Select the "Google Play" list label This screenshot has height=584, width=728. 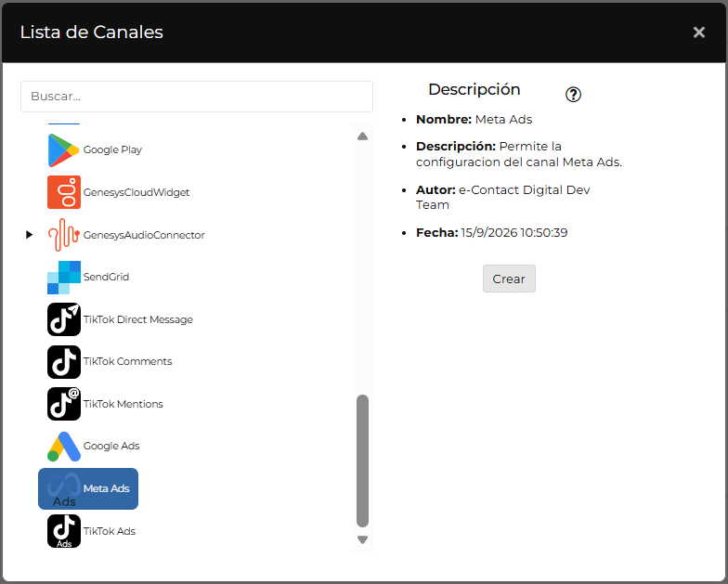(x=113, y=150)
